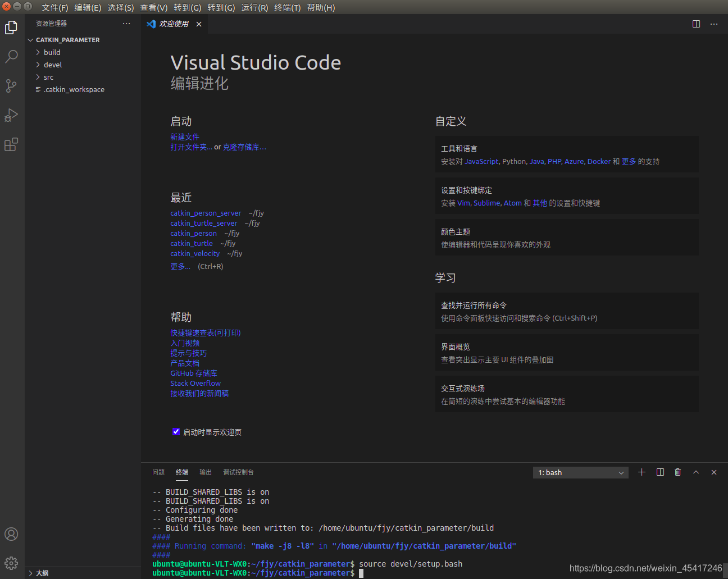Switch to the 输出 panel tab
The image size is (728, 579).
coord(206,472)
